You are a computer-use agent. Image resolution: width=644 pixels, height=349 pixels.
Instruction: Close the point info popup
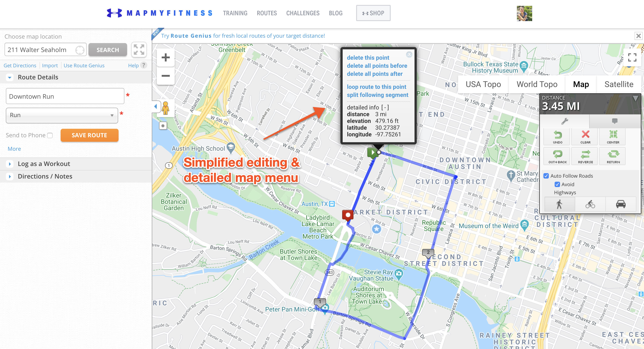pyautogui.click(x=409, y=55)
